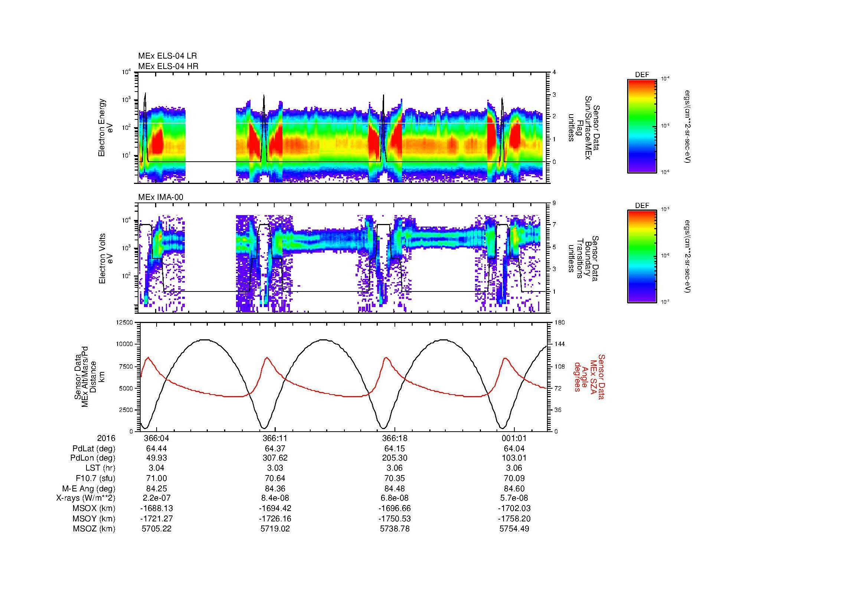Click the SZA axis tick '144'
868x613 pixels.
pyautogui.click(x=560, y=344)
